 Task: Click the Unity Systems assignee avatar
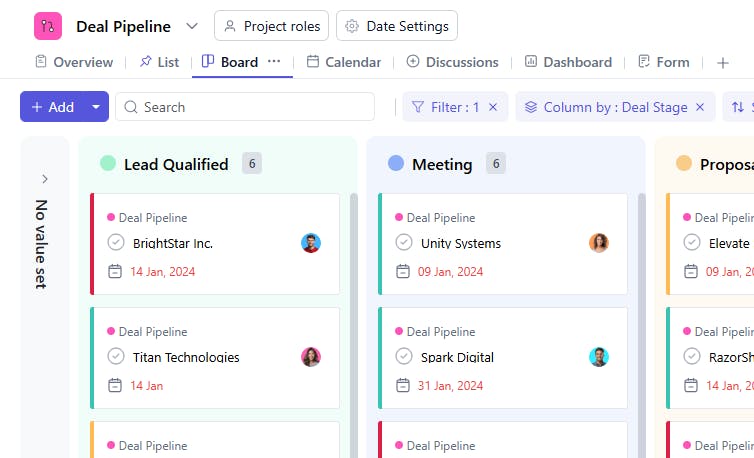coord(599,243)
